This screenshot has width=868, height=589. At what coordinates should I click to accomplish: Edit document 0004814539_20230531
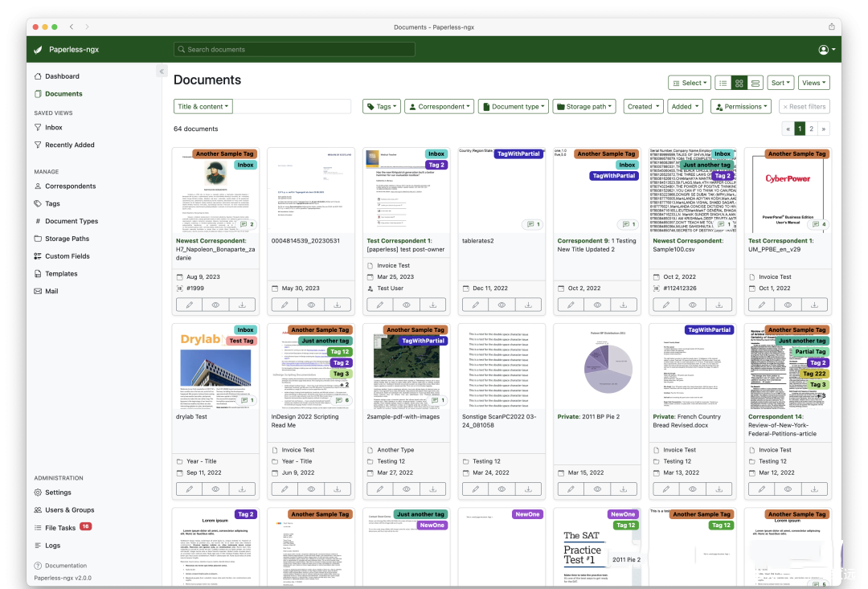[x=285, y=305]
